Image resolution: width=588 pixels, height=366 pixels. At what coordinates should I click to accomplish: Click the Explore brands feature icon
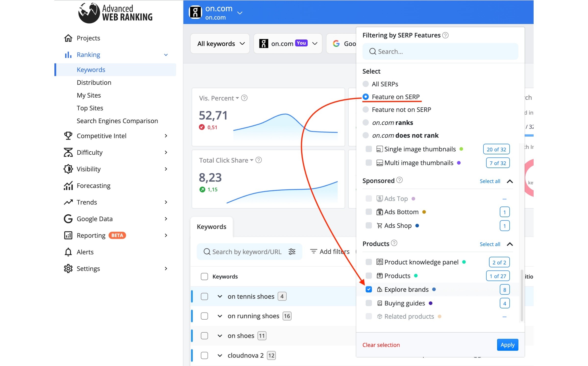point(380,289)
